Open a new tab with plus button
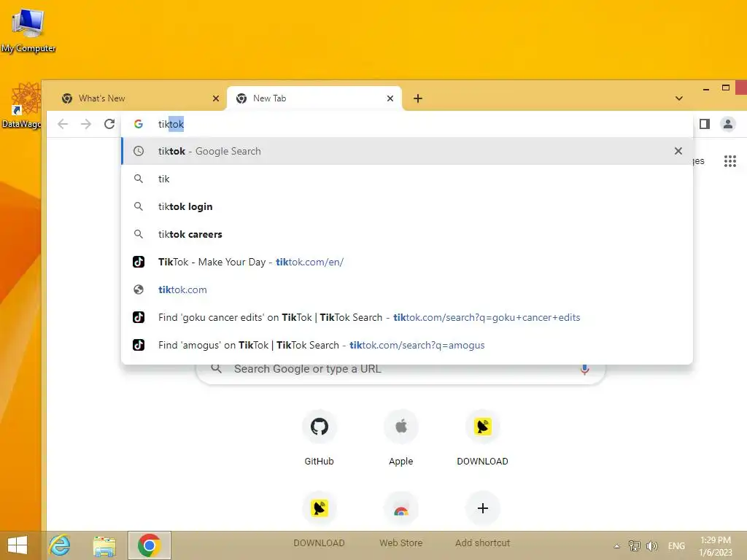The width and height of the screenshot is (747, 560). coord(418,98)
